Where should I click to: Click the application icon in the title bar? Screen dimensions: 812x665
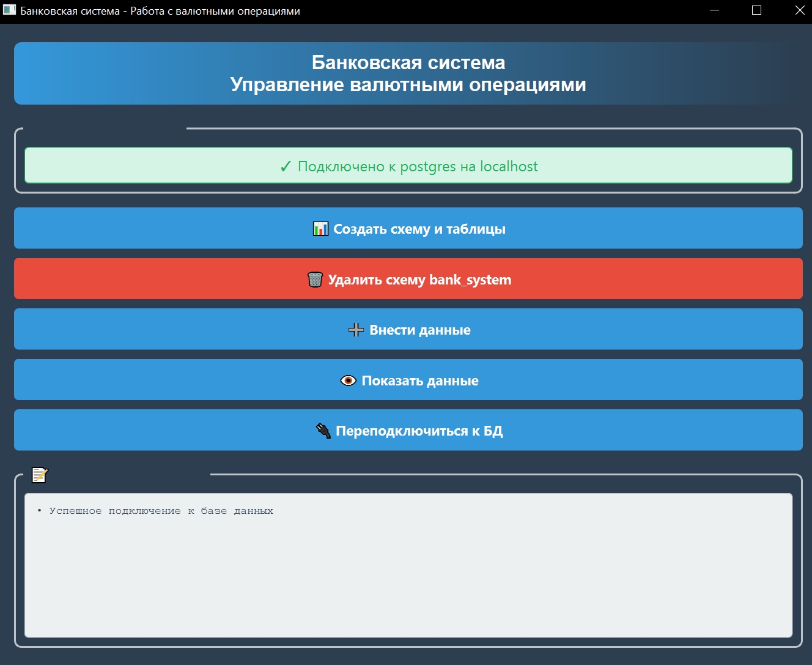tap(9, 10)
